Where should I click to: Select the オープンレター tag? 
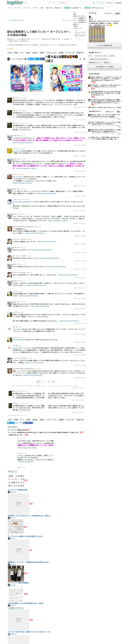[x=70, y=53]
